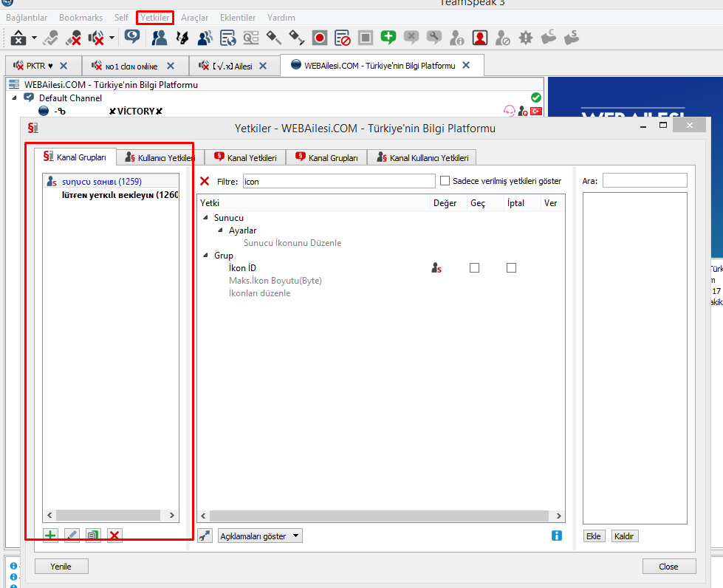Click grey chat bubble with X
This screenshot has width=723, height=588.
[x=411, y=38]
